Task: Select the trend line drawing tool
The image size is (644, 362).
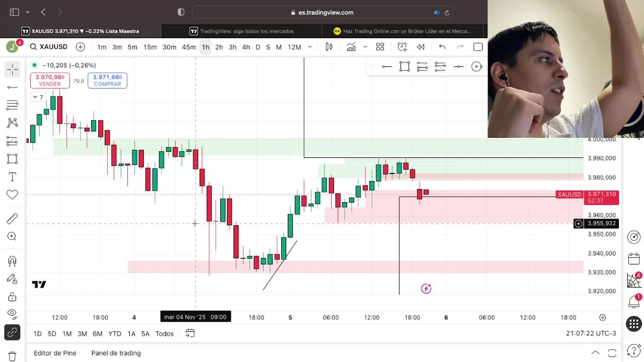Action: click(x=13, y=87)
